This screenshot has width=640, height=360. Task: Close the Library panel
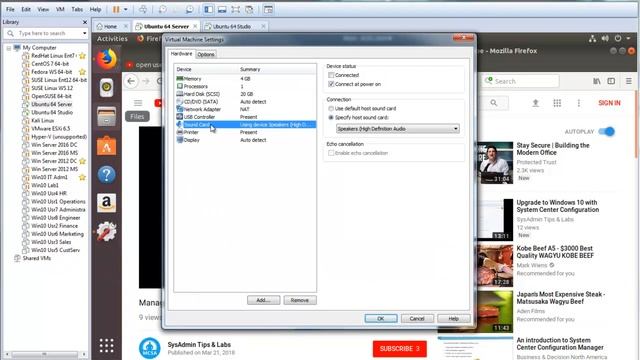pyautogui.click(x=85, y=22)
